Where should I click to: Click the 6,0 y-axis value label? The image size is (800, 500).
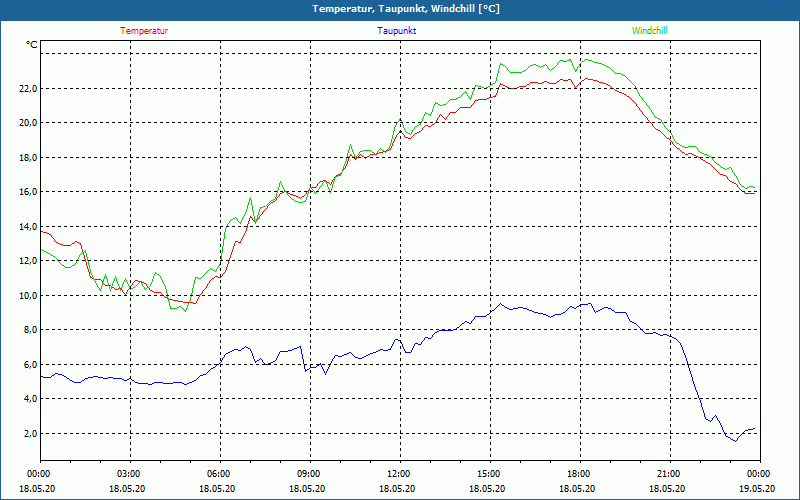pyautogui.click(x=29, y=365)
